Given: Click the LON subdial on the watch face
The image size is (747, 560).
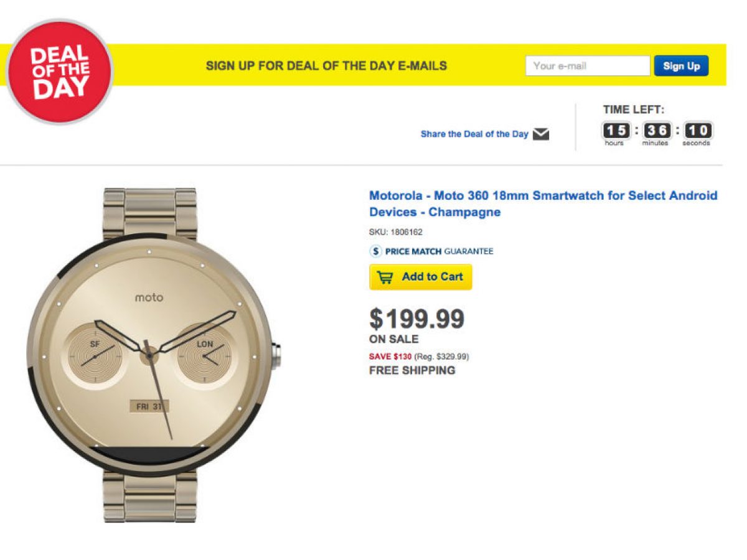Looking at the screenshot, I should [205, 355].
